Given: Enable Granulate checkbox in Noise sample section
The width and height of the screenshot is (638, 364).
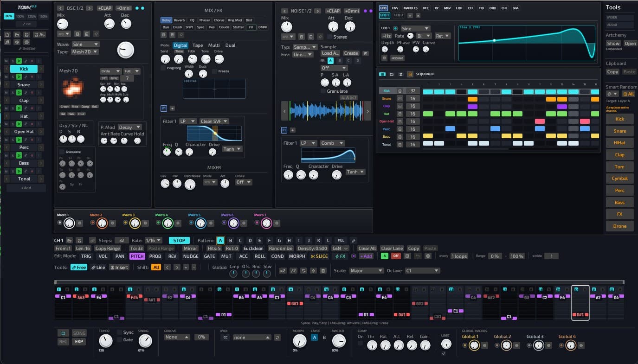Looking at the screenshot, I should click(323, 91).
